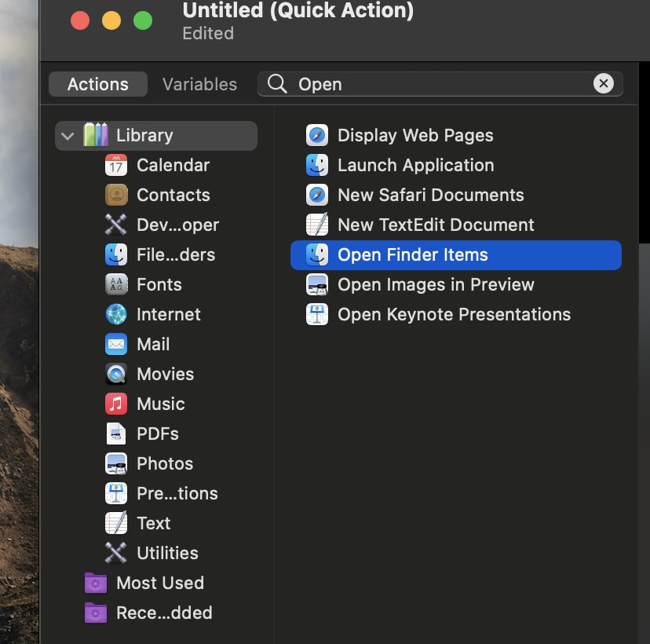The image size is (650, 644).
Task: Select the Fonts label
Action: click(x=159, y=285)
